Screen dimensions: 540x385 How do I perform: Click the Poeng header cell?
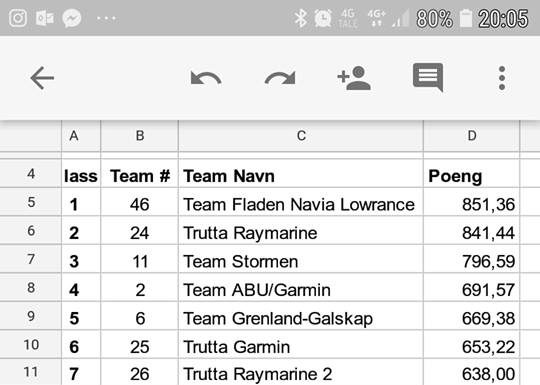471,174
